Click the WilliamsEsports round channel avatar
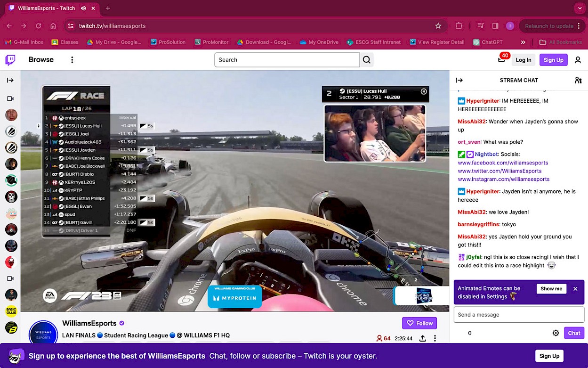Image resolution: width=588 pixels, height=368 pixels. click(x=43, y=334)
